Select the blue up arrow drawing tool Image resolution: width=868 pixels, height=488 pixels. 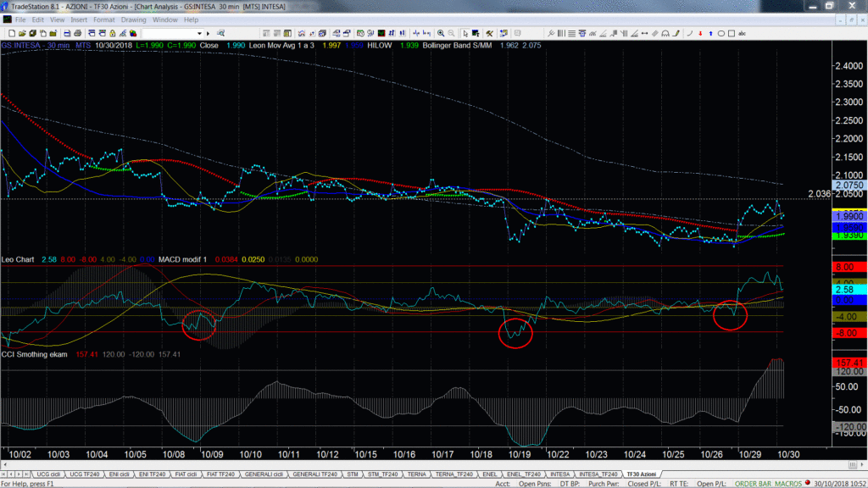(x=710, y=33)
